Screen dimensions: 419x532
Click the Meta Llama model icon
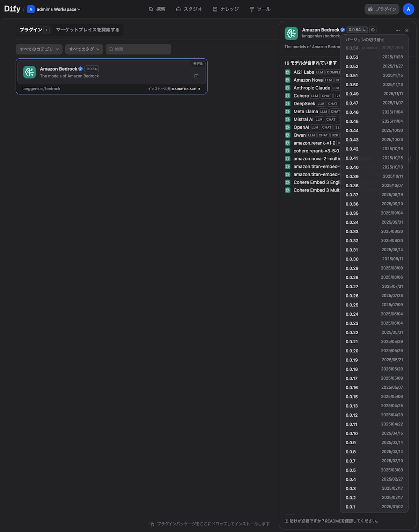pos(288,112)
